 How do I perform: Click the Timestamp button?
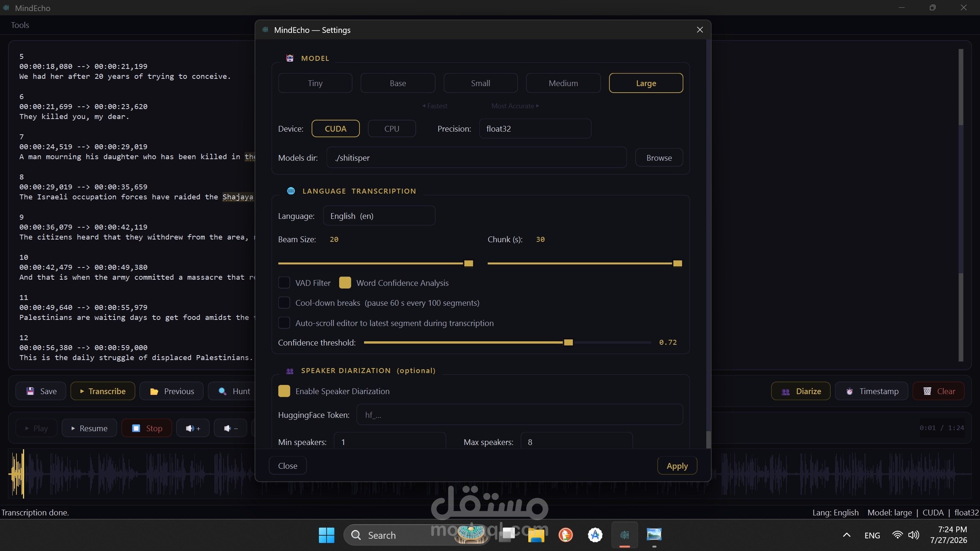[x=871, y=391]
